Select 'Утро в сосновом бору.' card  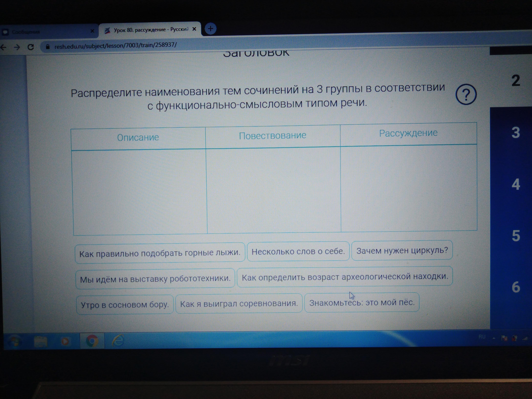[x=125, y=305]
